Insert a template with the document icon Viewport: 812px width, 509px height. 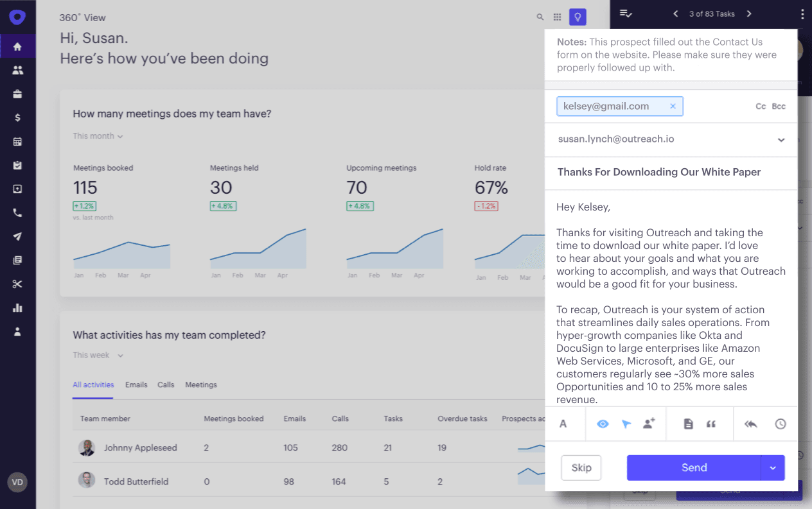click(x=688, y=424)
